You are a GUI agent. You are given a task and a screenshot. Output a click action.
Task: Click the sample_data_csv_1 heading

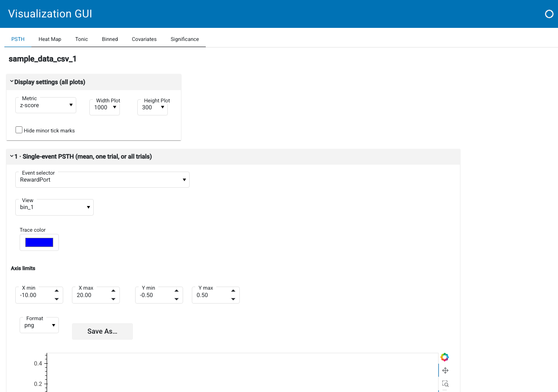tap(43, 59)
